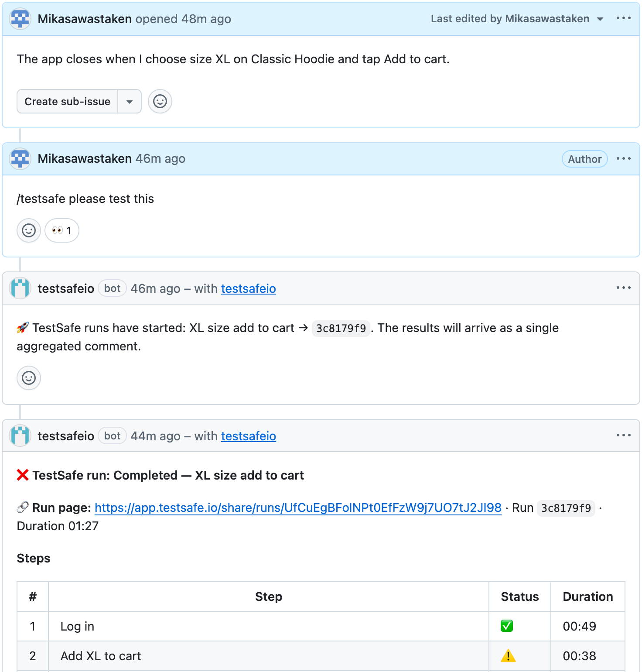The image size is (642, 672).
Task: Click the 'Add XL to cart' step cell
Action: tap(269, 656)
